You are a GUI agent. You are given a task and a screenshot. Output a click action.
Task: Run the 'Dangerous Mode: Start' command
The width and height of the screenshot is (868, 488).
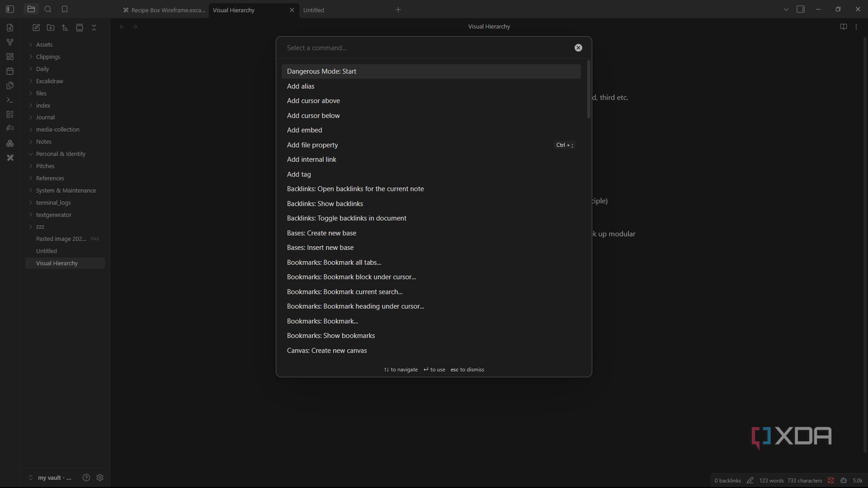point(431,72)
